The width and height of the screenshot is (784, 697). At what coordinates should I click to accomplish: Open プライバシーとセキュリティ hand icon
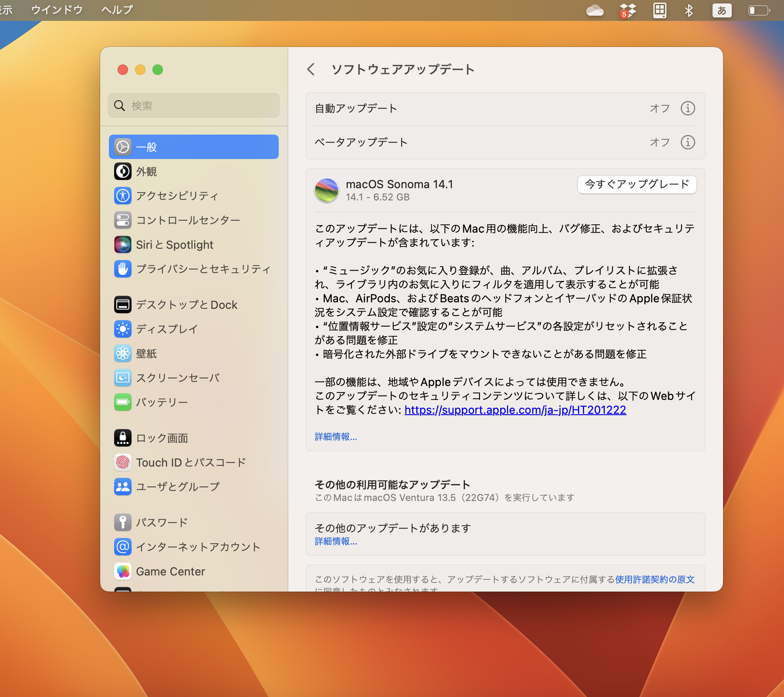123,269
